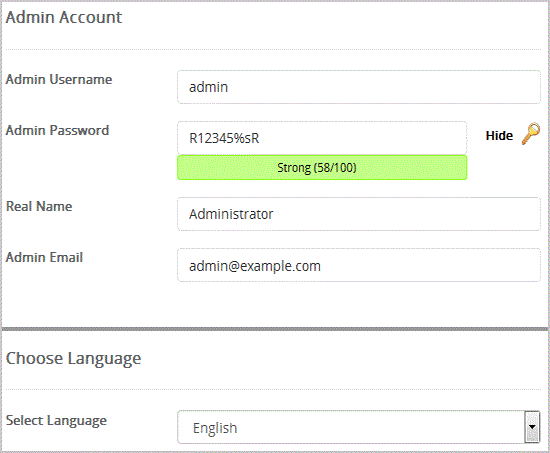Viewport: 550px width, 453px height.
Task: Click the green Strong password strength bar
Action: [322, 168]
